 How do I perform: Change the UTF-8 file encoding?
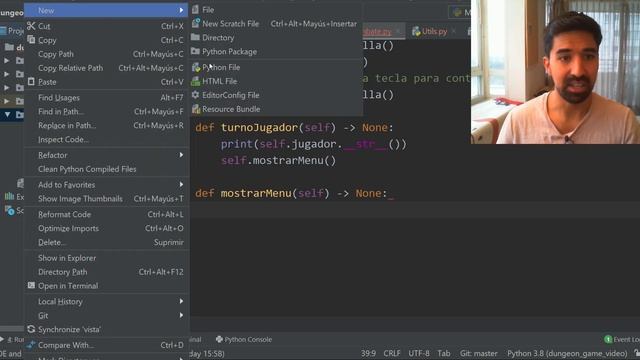coord(419,353)
